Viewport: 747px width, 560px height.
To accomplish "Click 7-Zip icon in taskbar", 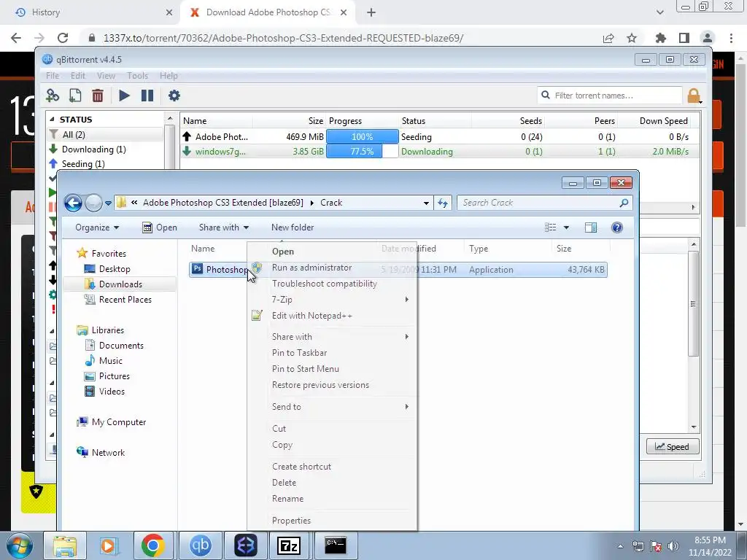I will point(289,545).
